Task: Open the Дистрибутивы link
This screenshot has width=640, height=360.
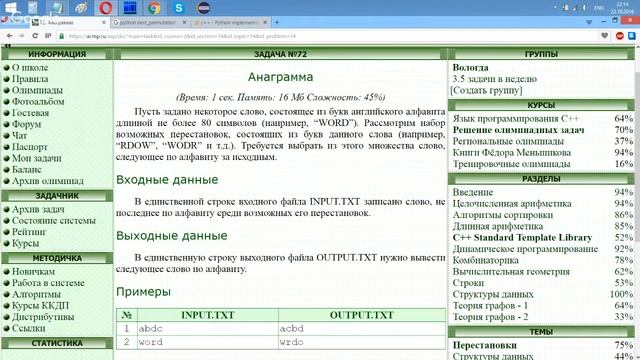Action: pyautogui.click(x=43, y=317)
